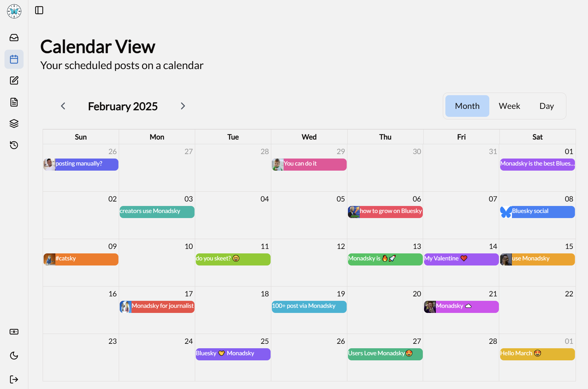Switch to Day view tab

point(547,106)
